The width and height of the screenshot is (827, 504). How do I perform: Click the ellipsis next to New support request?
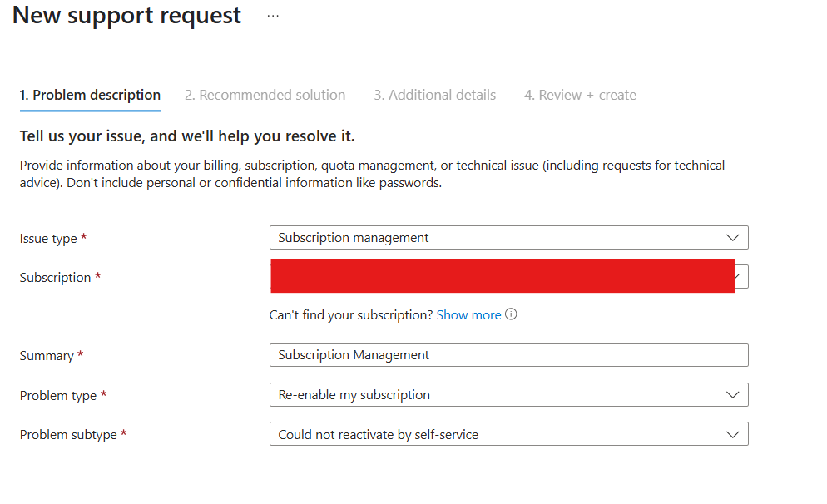click(272, 14)
